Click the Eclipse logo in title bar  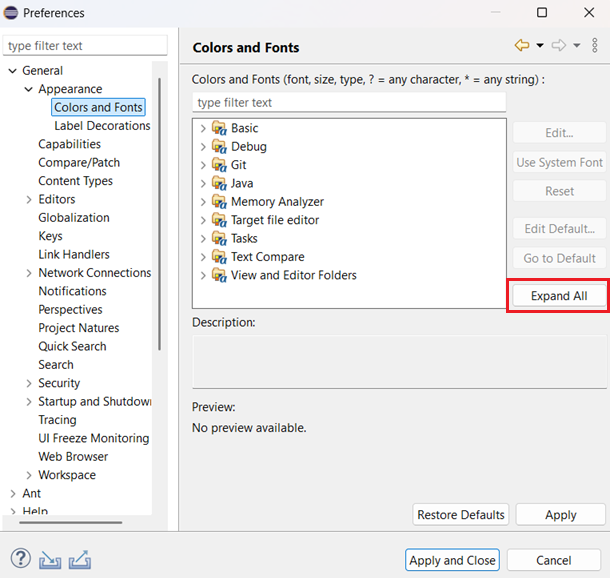11,13
